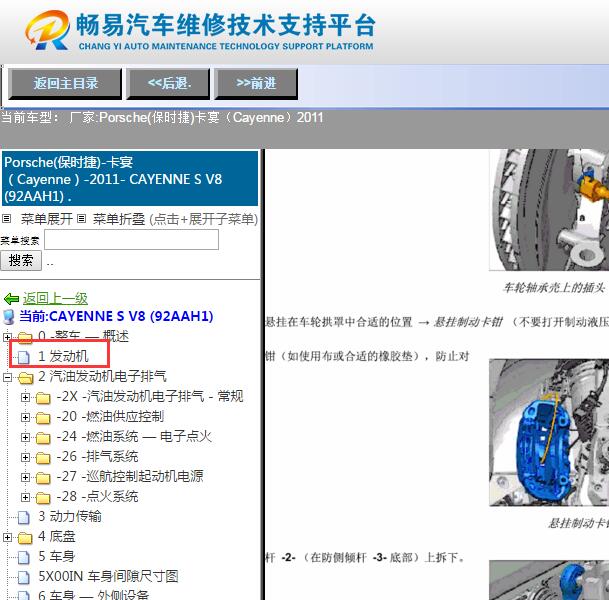This screenshot has height=600, width=609.
Task: Expand the -2X 汽油发动机电子排气-常规 node
Action: [x=25, y=397]
